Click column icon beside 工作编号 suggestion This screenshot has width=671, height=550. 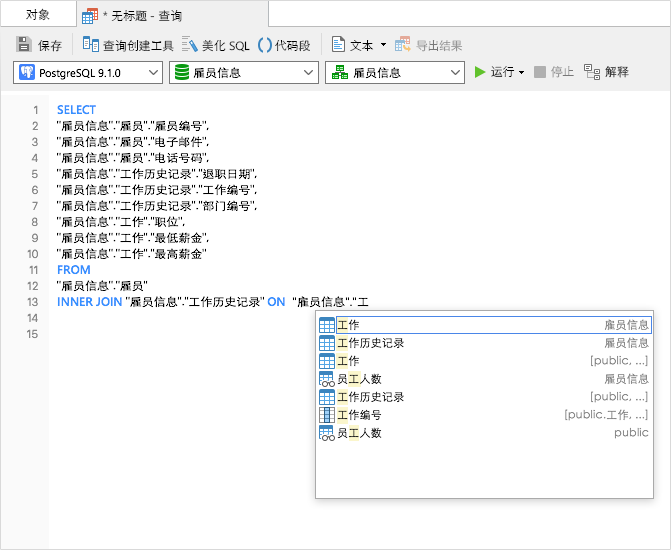tap(327, 415)
